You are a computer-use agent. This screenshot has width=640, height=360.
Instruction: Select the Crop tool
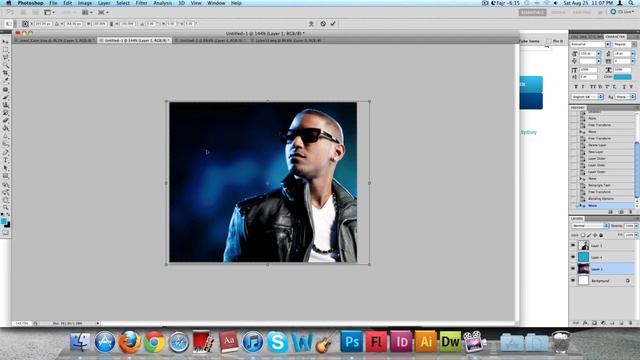pos(5,73)
